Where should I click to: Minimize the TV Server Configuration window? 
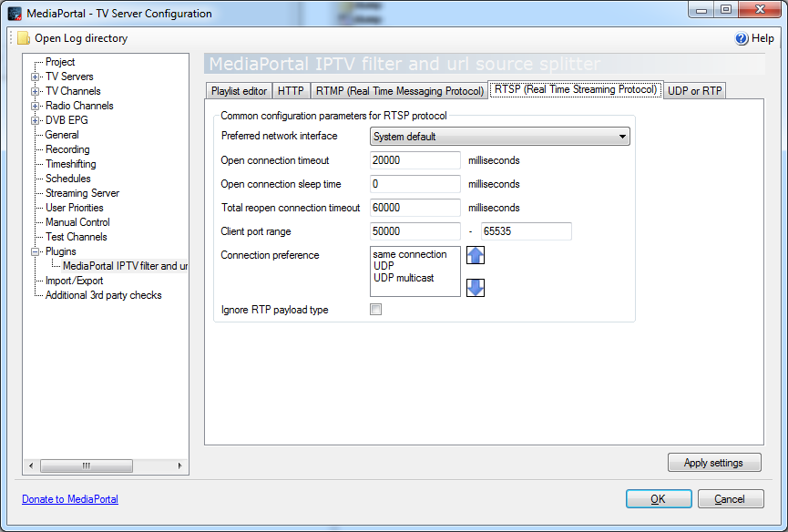(x=701, y=10)
